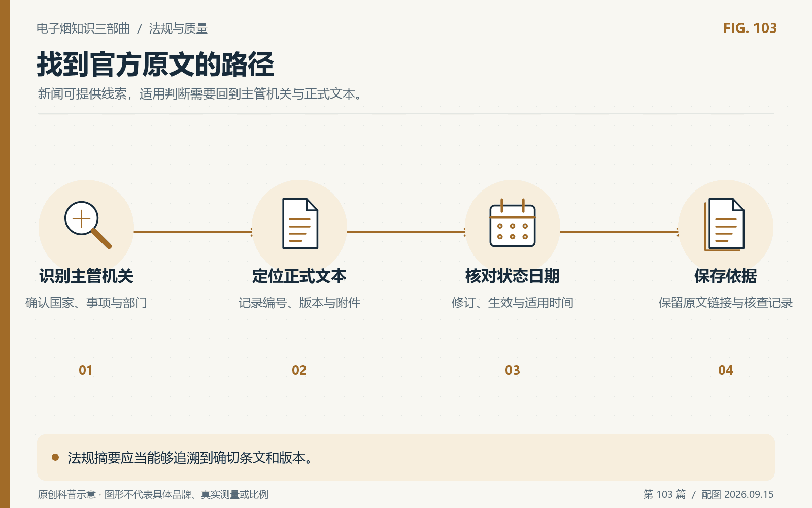Click the footer text 第 103 篇
Screen dimensions: 812x508
point(664,494)
